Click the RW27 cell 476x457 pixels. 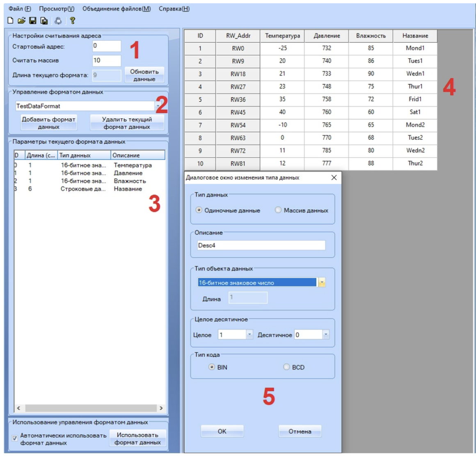coord(238,87)
